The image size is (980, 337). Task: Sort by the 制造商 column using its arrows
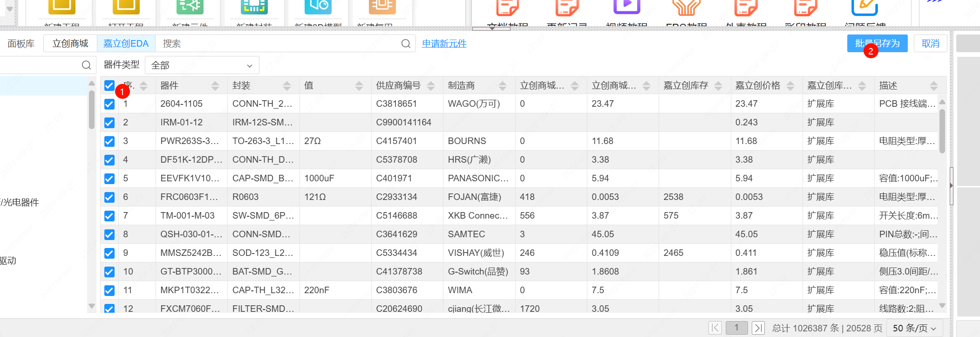coord(503,86)
